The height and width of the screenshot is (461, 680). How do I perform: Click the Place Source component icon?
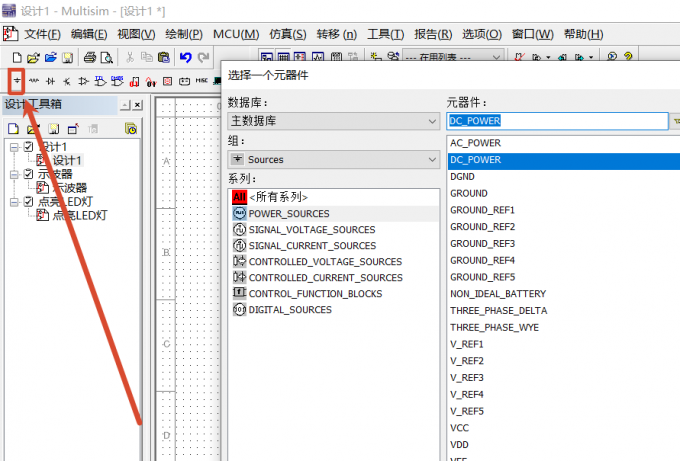pyautogui.click(x=16, y=81)
